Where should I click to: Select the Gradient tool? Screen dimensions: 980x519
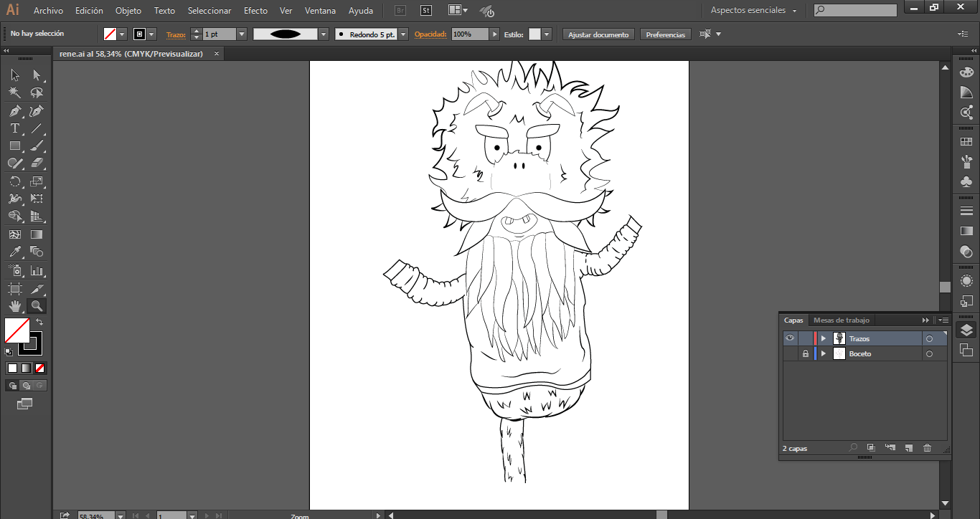(x=37, y=234)
